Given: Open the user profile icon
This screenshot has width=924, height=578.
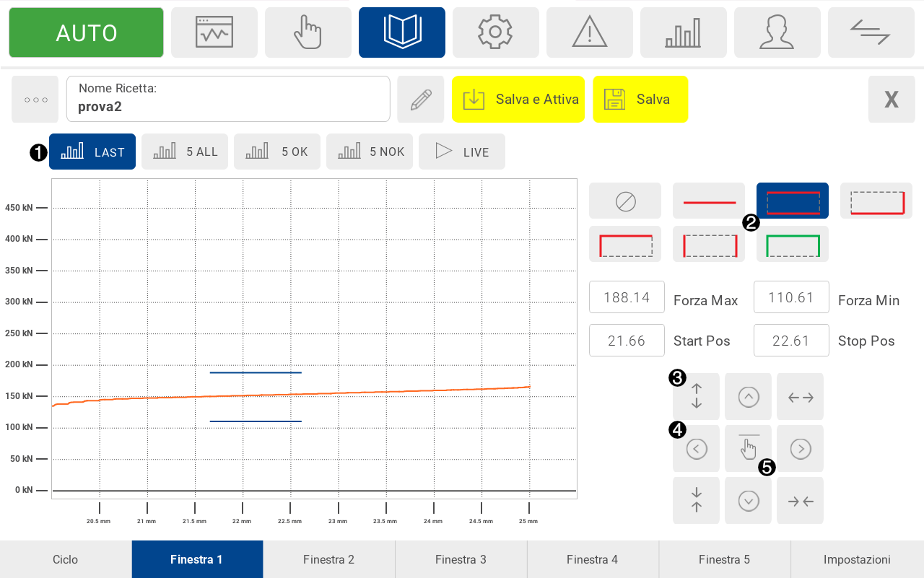Looking at the screenshot, I should pos(777,32).
